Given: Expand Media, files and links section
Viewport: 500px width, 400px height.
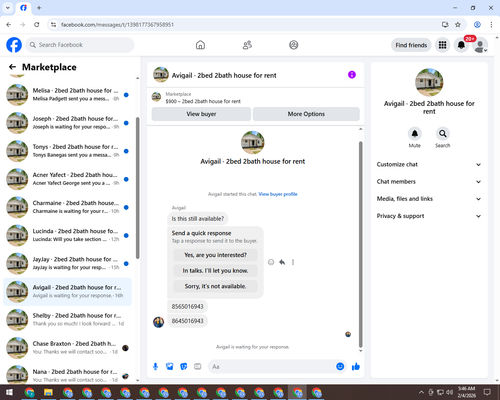Looking at the screenshot, I should [429, 199].
